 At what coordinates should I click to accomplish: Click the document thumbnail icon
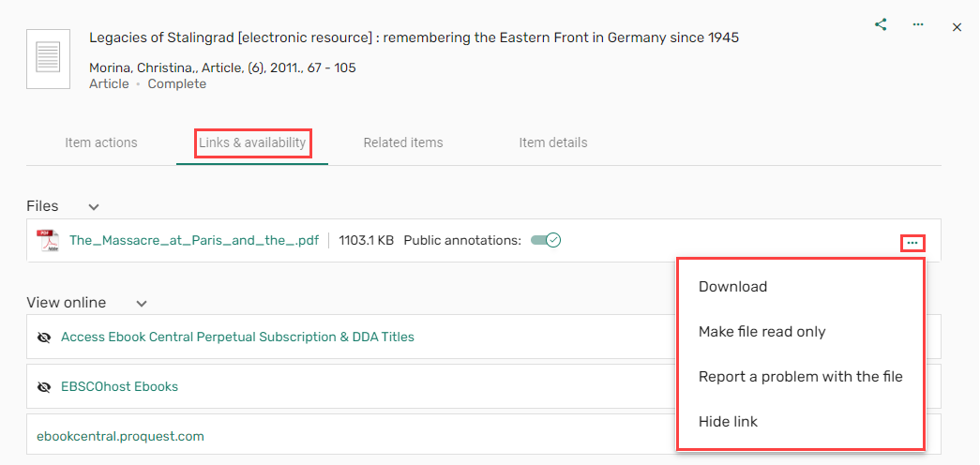[48, 59]
